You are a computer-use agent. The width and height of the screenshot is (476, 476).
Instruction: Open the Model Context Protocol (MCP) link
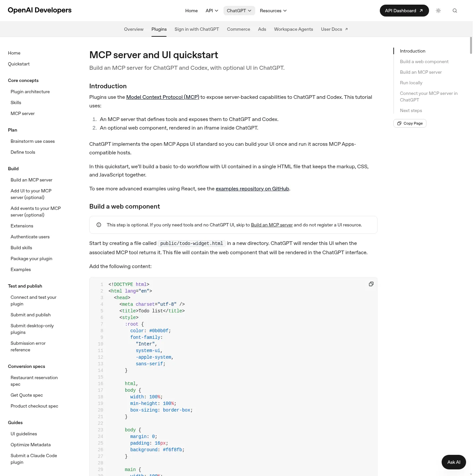[x=163, y=97]
